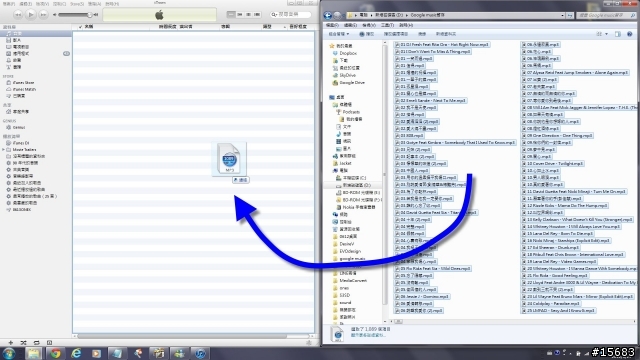Toggle repeat at iTunes bottom bar
This screenshot has width=640, height=360.
pos(36,342)
